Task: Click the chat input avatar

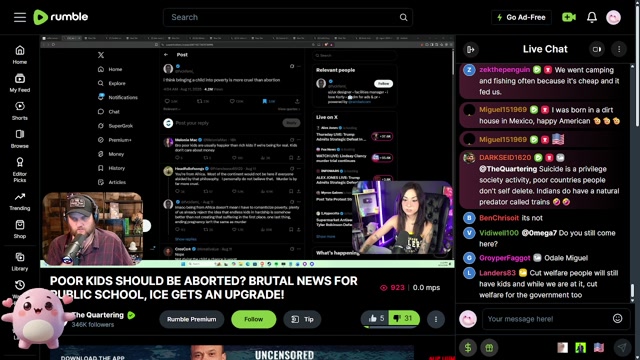Action: pos(468,319)
